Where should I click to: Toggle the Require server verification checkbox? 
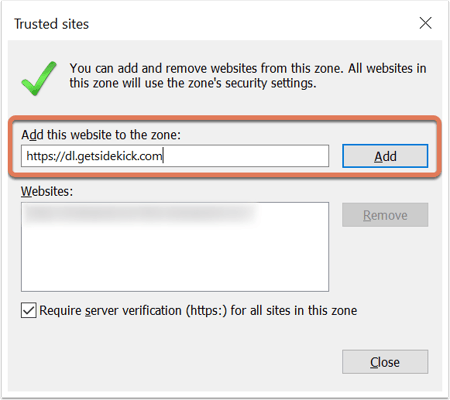[x=29, y=310]
